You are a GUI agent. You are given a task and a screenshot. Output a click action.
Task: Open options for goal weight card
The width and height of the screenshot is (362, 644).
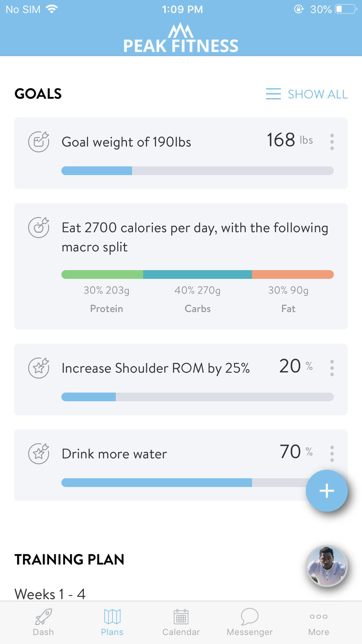pyautogui.click(x=332, y=142)
